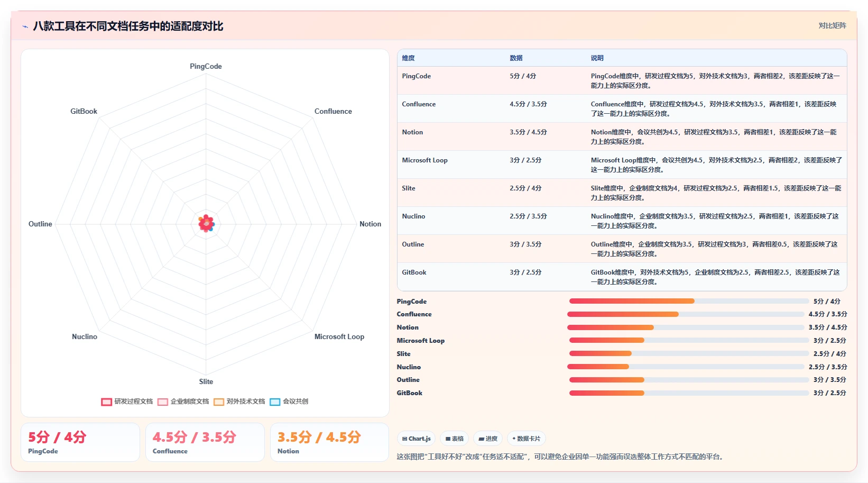Click the Microsoft Loop progress bar

689,340
